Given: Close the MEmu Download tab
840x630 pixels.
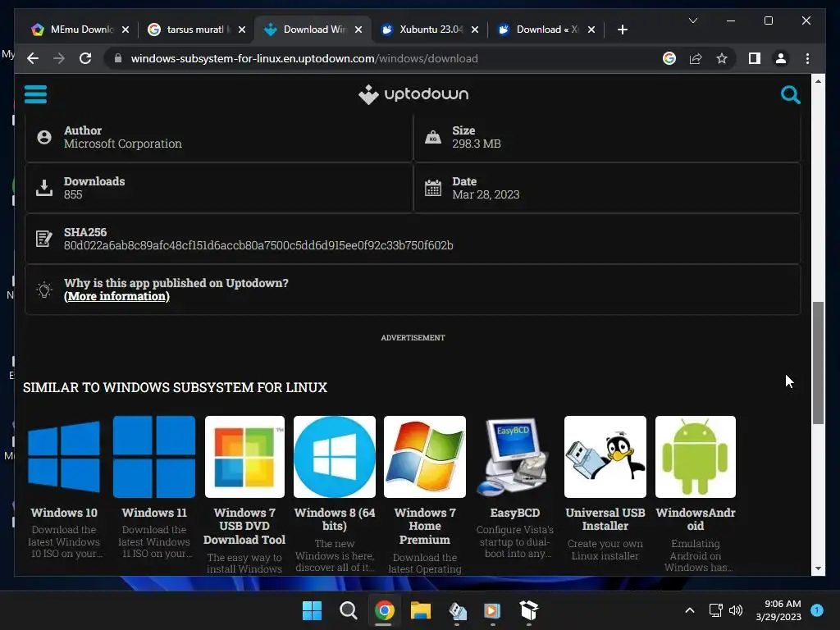Looking at the screenshot, I should click(x=126, y=30).
